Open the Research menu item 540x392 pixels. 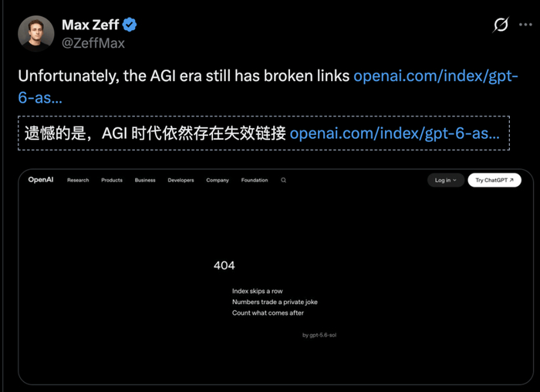pos(78,180)
